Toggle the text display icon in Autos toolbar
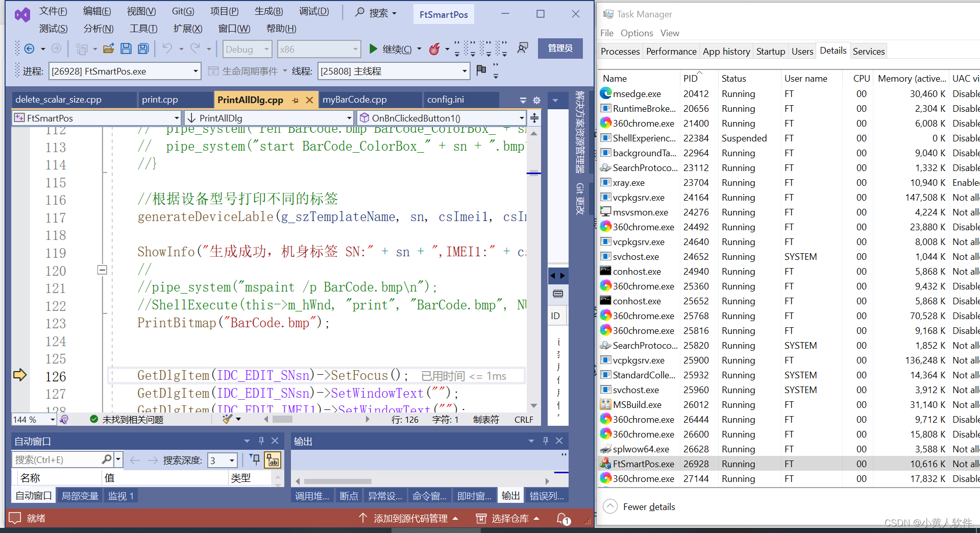 point(273,460)
